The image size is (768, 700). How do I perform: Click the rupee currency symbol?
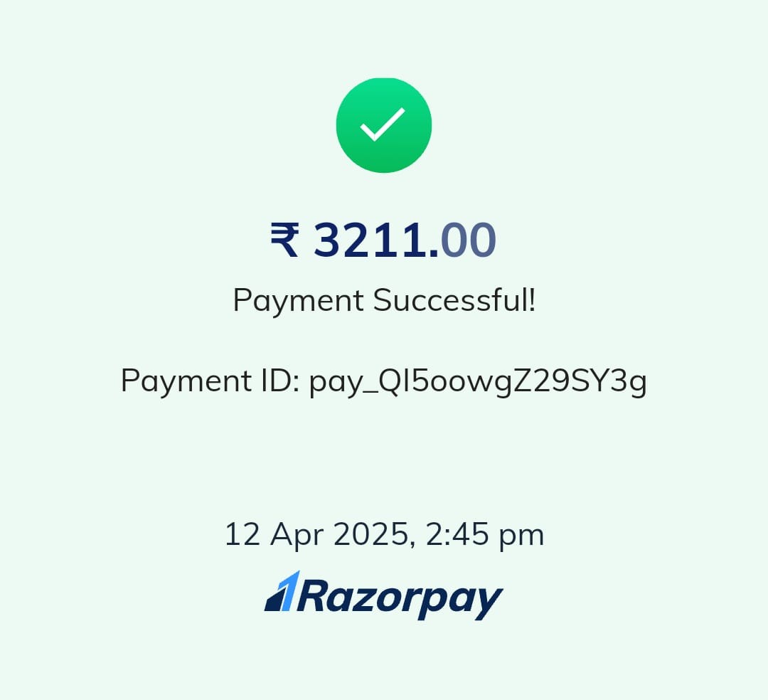(284, 240)
